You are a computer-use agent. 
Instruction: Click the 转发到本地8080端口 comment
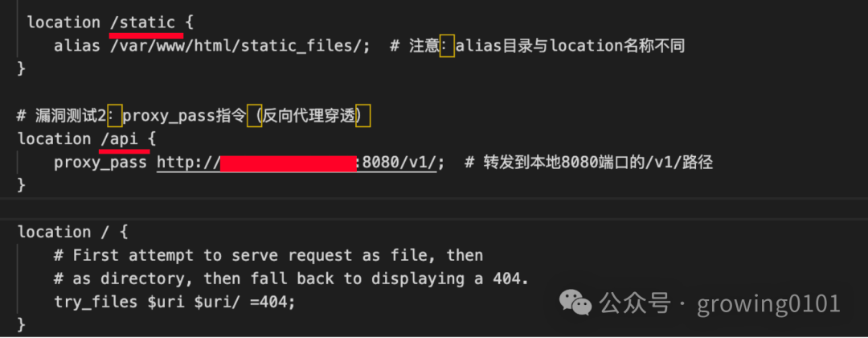click(x=588, y=163)
